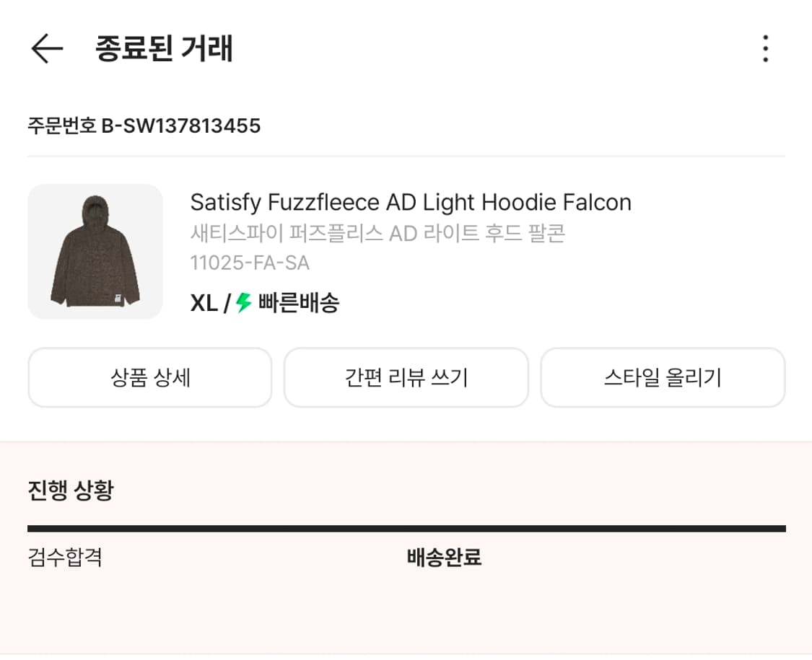Click the XL size label
The width and height of the screenshot is (812, 660).
point(203,304)
